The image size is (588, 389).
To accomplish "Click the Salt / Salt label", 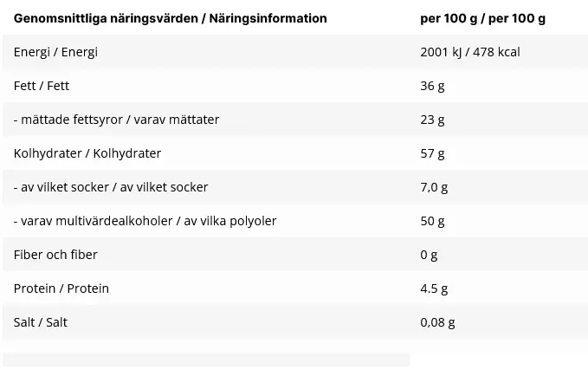I will (x=41, y=322).
